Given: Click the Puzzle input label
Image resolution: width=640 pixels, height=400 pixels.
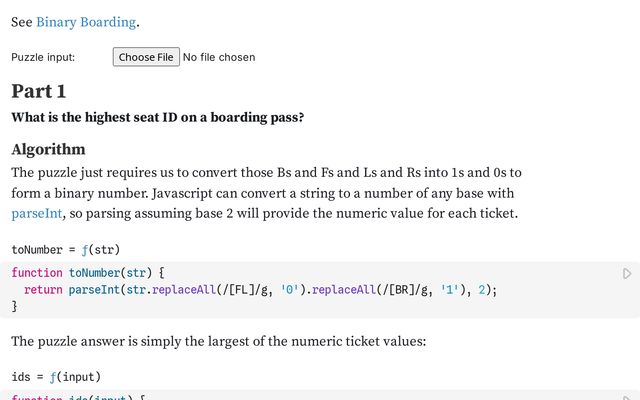Looking at the screenshot, I should tap(43, 57).
